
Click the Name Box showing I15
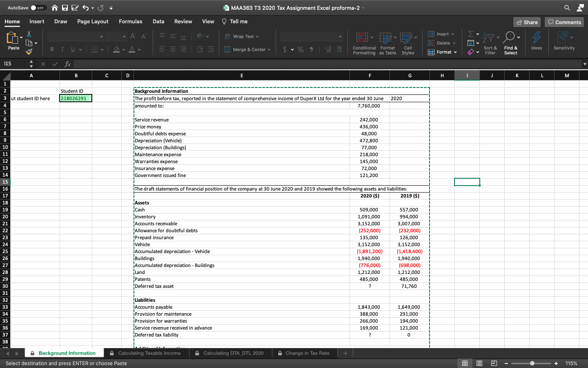tap(15, 64)
